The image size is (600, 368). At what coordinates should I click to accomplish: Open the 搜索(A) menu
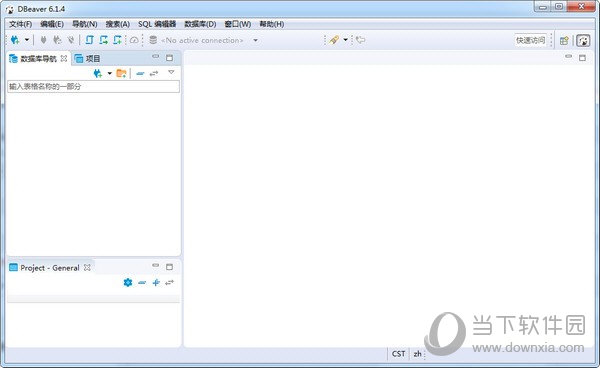[118, 24]
